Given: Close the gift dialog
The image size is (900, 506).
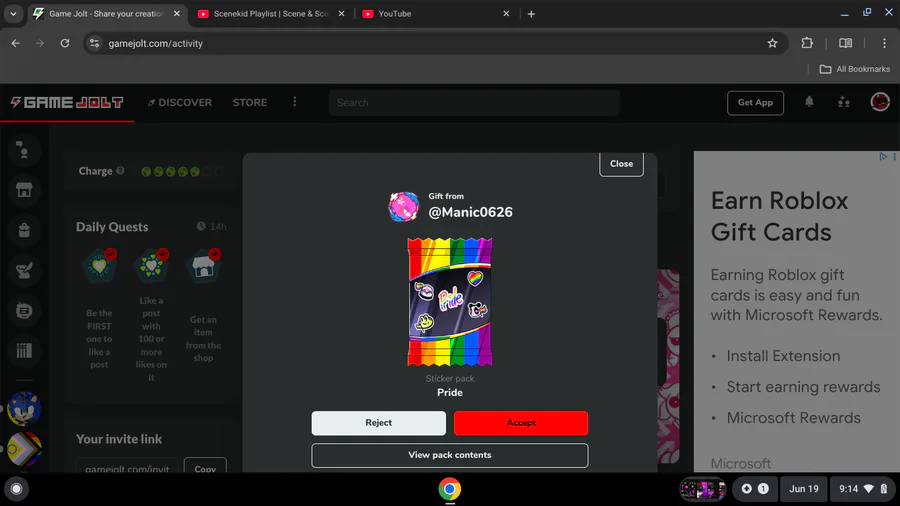Looking at the screenshot, I should point(621,164).
